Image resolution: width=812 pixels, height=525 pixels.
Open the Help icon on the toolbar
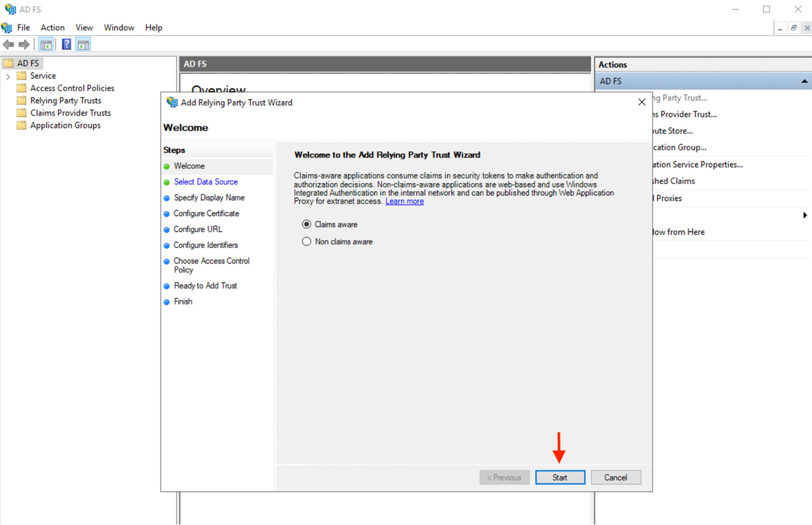click(66, 44)
